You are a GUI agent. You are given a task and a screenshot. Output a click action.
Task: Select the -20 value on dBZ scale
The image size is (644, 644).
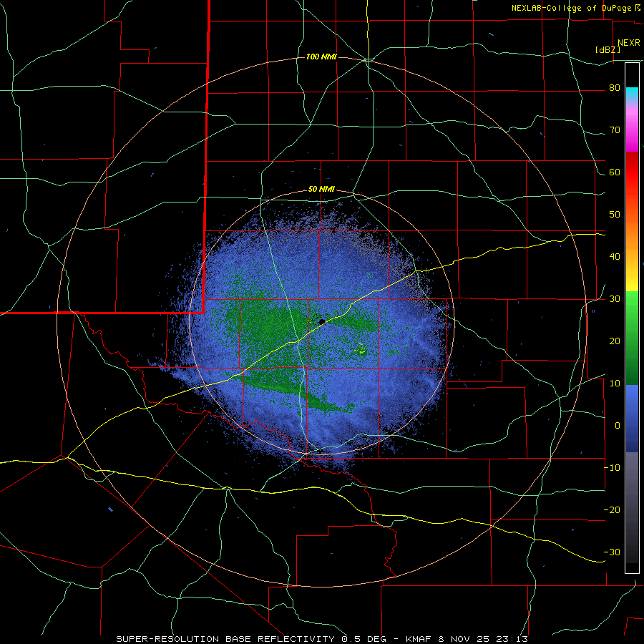(x=613, y=509)
